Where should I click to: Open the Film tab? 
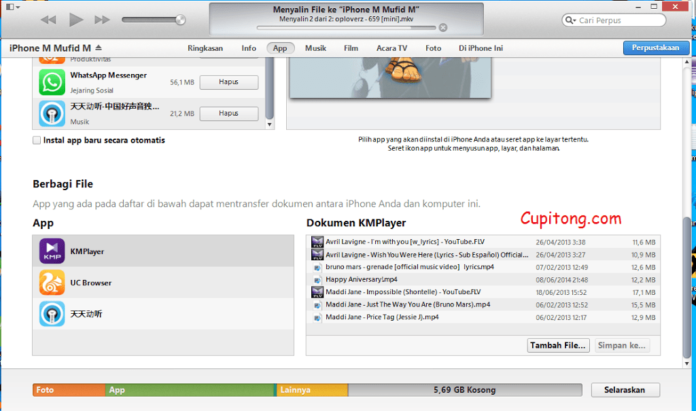tap(351, 48)
